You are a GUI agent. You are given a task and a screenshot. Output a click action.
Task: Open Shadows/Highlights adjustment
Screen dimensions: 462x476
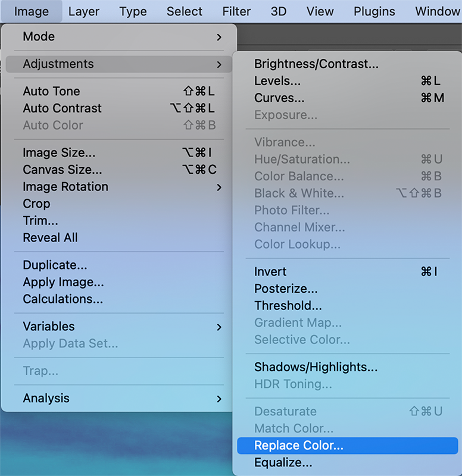point(316,368)
